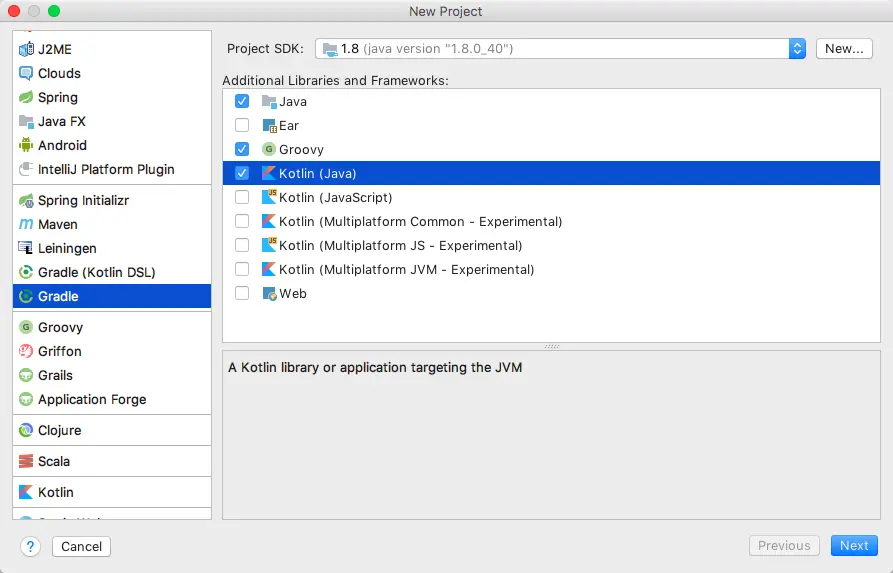Click the 'Project SDK:' label

point(265,49)
